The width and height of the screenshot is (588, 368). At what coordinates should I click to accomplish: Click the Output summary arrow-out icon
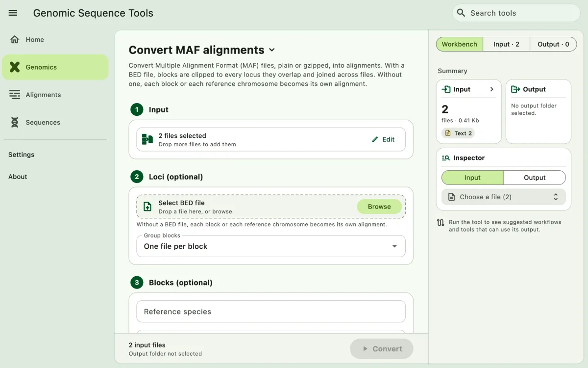(x=515, y=89)
